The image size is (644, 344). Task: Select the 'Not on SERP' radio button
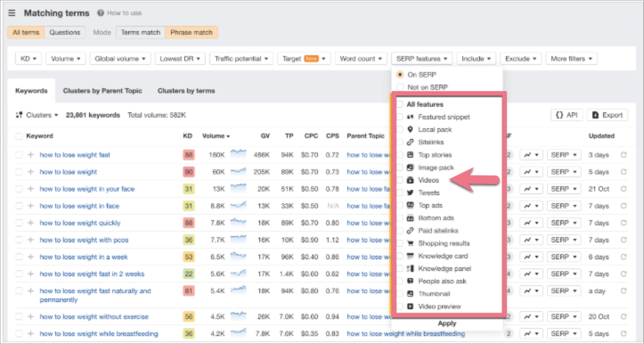[399, 87]
